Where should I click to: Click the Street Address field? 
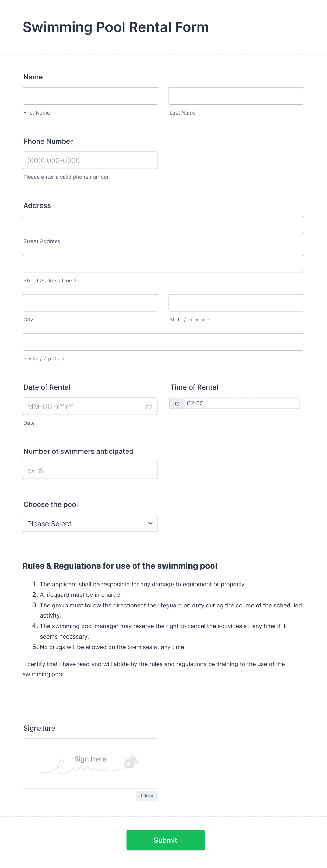163,224
